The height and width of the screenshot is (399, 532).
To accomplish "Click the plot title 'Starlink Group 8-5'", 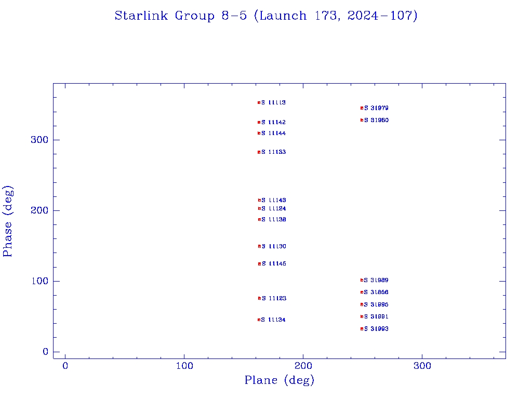I will [x=181, y=16].
